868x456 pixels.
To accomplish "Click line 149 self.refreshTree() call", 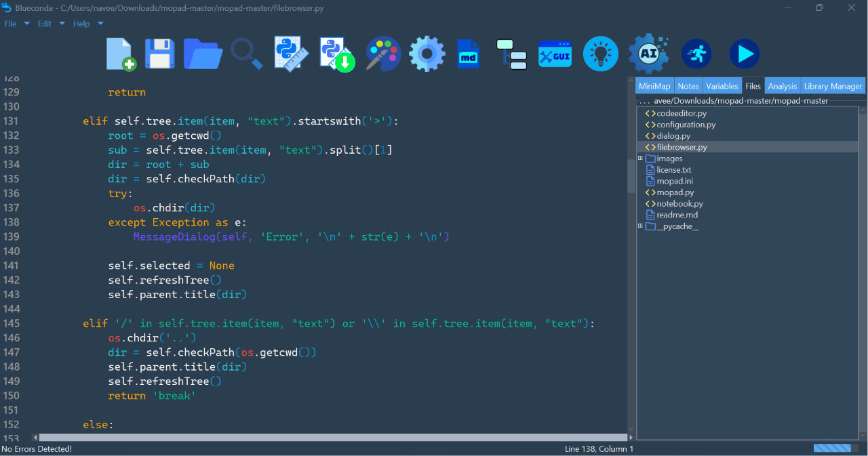I will [165, 381].
